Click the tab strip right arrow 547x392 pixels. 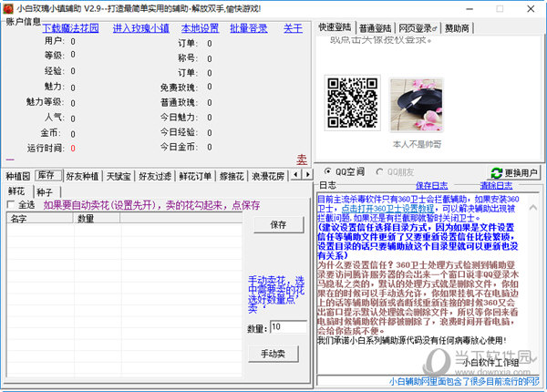[307, 174]
